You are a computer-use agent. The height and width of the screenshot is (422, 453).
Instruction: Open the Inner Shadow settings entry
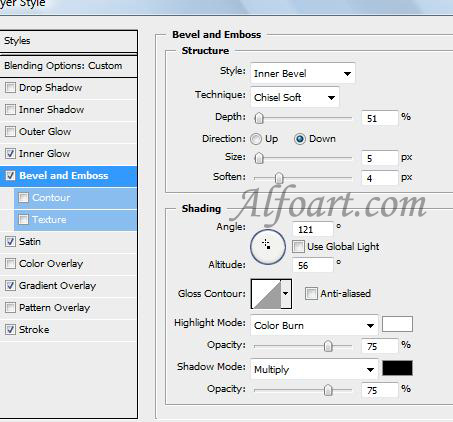coord(51,110)
